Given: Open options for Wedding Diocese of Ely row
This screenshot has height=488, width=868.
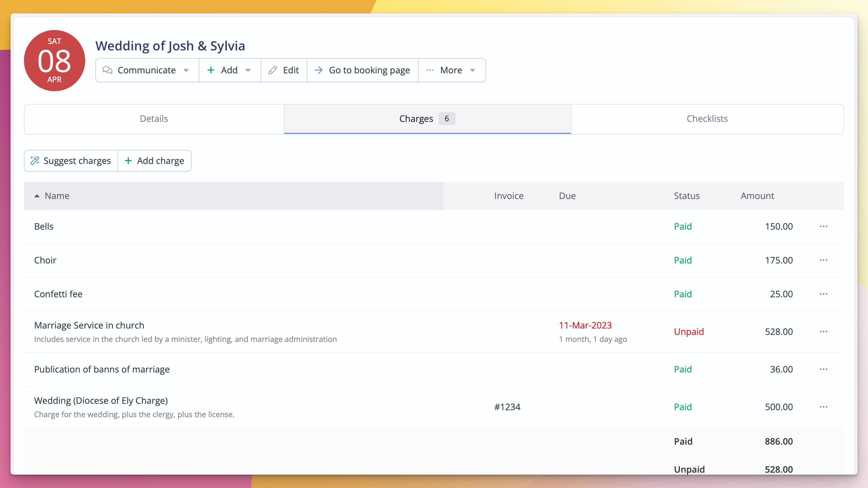Looking at the screenshot, I should [824, 407].
